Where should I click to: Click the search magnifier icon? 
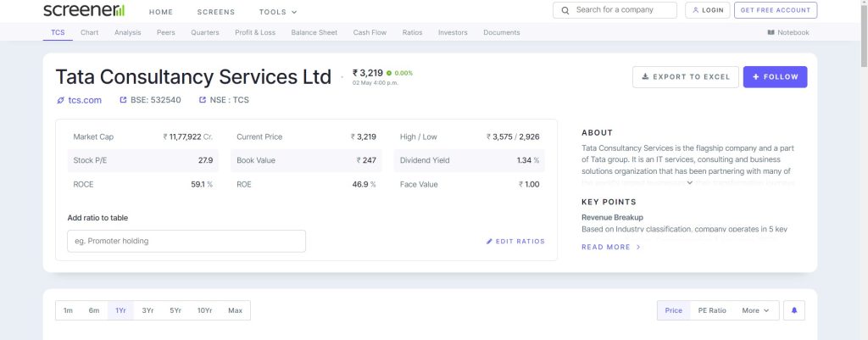[x=565, y=10]
